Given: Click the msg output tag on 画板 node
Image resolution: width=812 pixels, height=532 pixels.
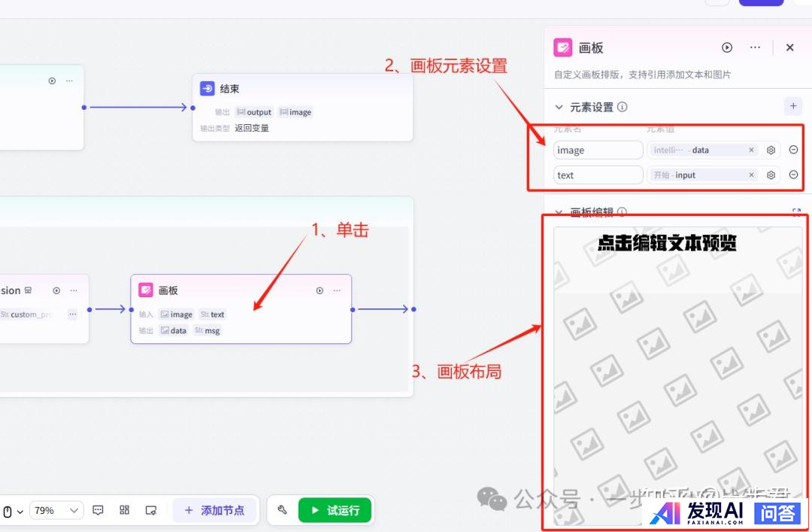Looking at the screenshot, I should tap(208, 330).
